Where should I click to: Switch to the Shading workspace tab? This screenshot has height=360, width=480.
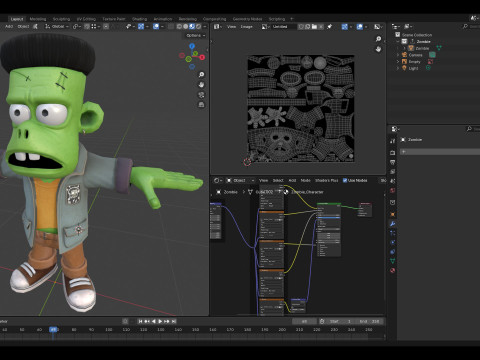pyautogui.click(x=139, y=19)
